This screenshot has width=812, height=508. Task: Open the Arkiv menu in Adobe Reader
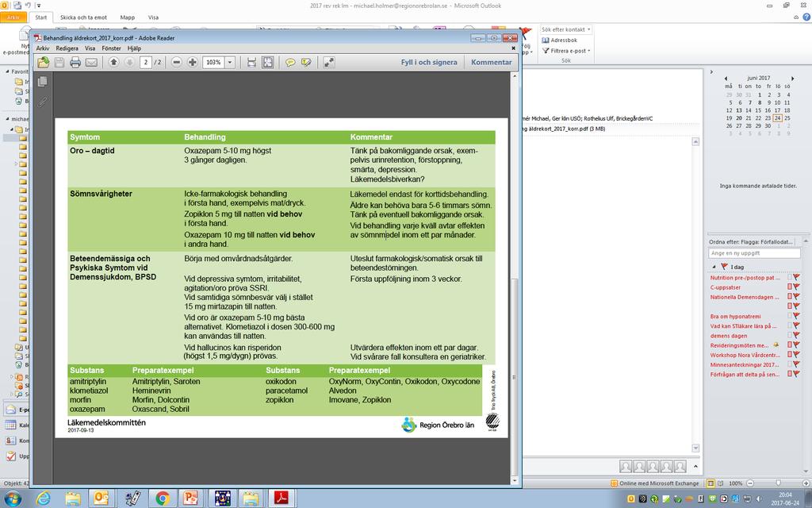(43, 48)
